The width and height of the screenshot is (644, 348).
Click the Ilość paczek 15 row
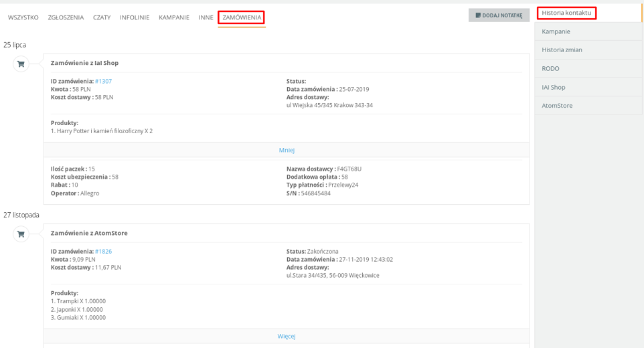coord(73,169)
